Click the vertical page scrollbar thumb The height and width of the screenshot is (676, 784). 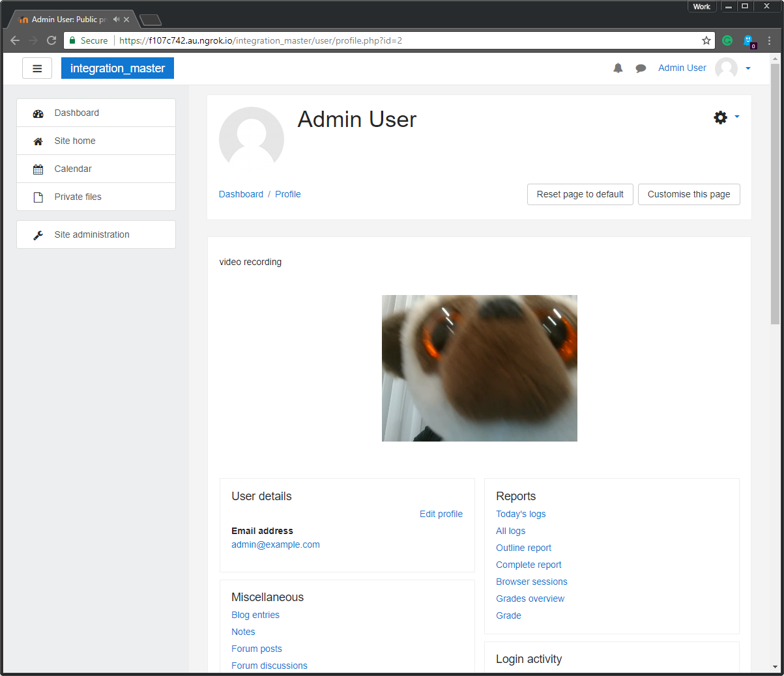pyautogui.click(x=775, y=194)
